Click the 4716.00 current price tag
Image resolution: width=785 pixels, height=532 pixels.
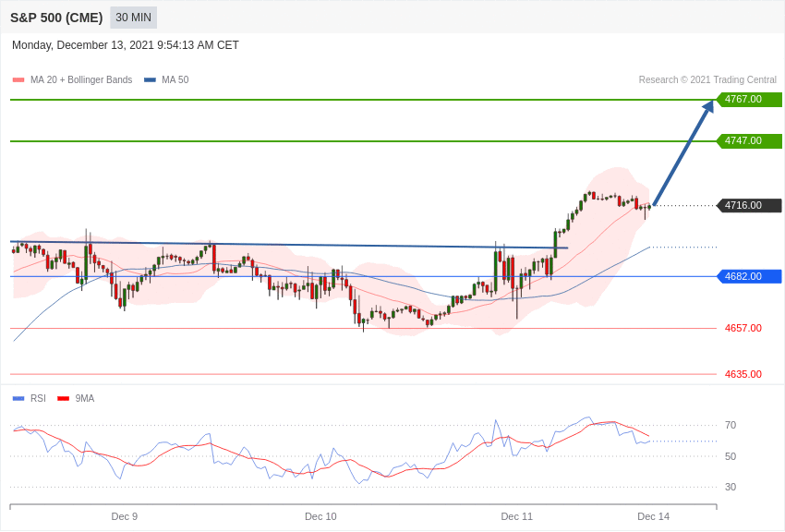(x=750, y=205)
